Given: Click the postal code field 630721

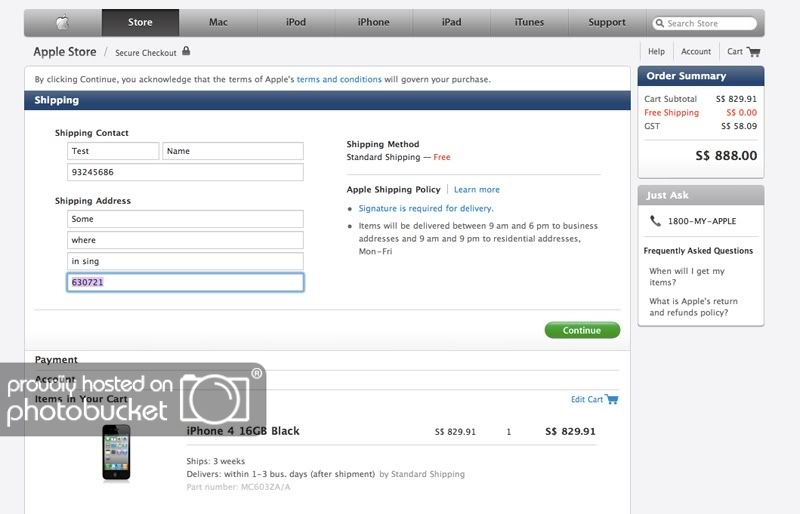Looking at the screenshot, I should (x=185, y=282).
